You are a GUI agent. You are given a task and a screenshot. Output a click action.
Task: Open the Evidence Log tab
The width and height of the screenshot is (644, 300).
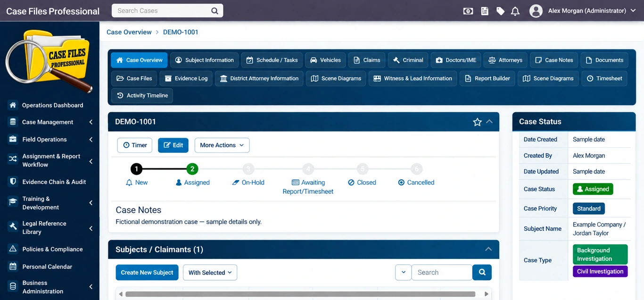coord(186,78)
